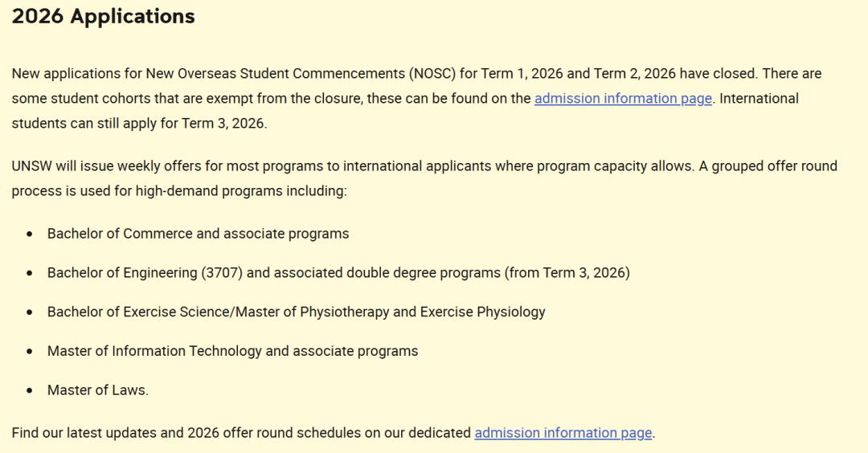Click the "(NOSC)" abbreviation text
The width and height of the screenshot is (868, 453).
click(x=432, y=74)
